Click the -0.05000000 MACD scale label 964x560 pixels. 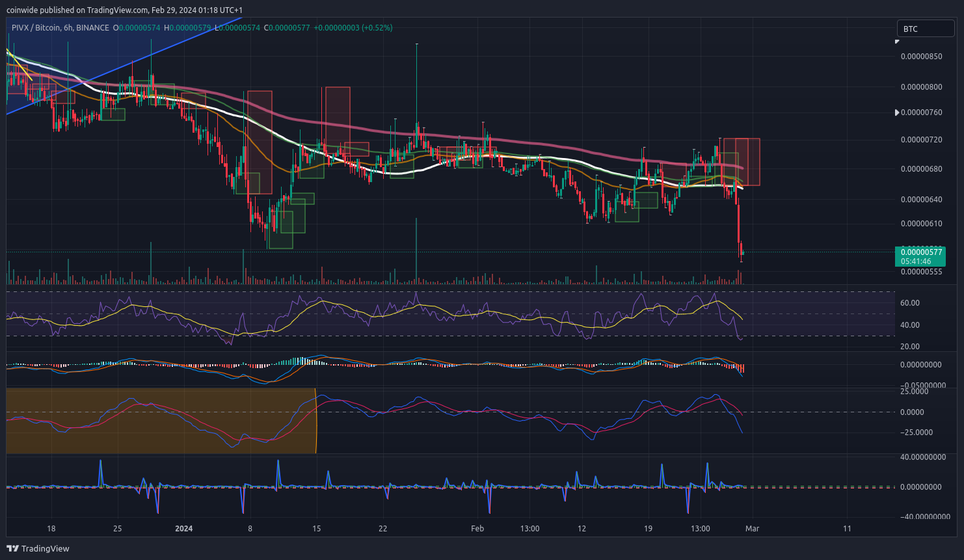[x=923, y=386]
